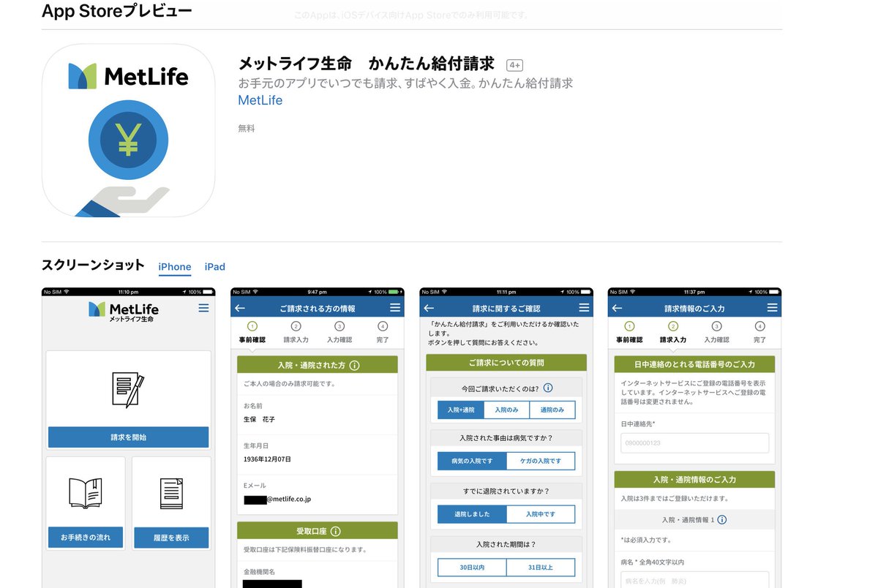Click the document and pen icon
Screen dimensions: 878x588
point(128,389)
